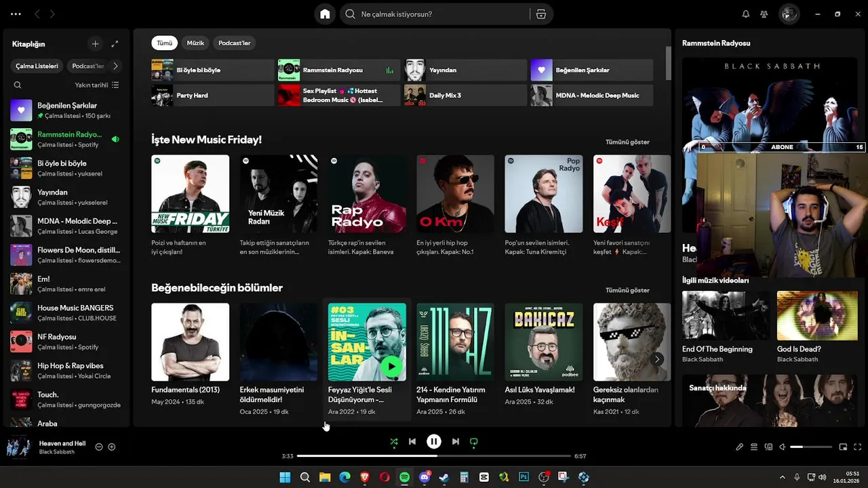Select the Çalma Listeleri filter chip
868x488 pixels.
(37, 66)
